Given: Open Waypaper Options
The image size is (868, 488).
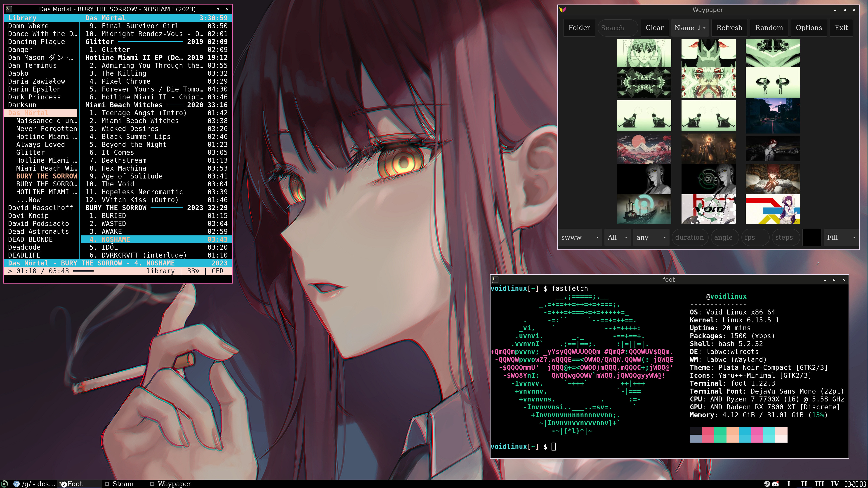Looking at the screenshot, I should [x=809, y=28].
